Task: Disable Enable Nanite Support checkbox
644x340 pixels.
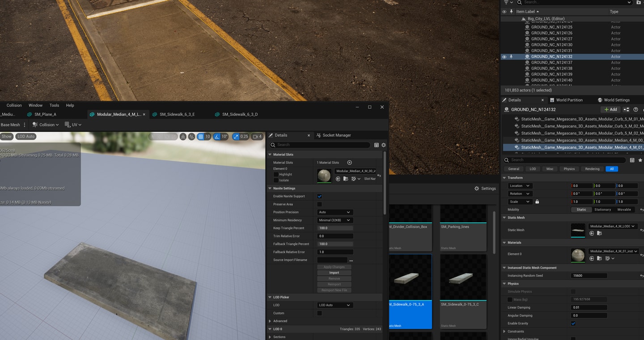Action: coord(319,196)
